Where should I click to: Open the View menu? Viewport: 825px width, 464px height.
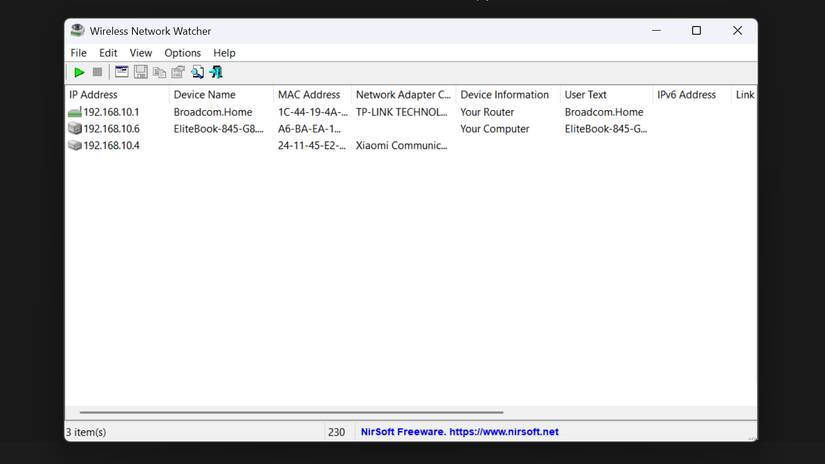[x=140, y=53]
